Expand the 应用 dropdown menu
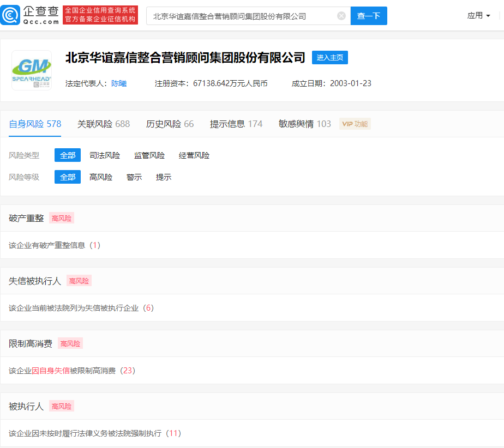This screenshot has width=504, height=448. click(478, 15)
